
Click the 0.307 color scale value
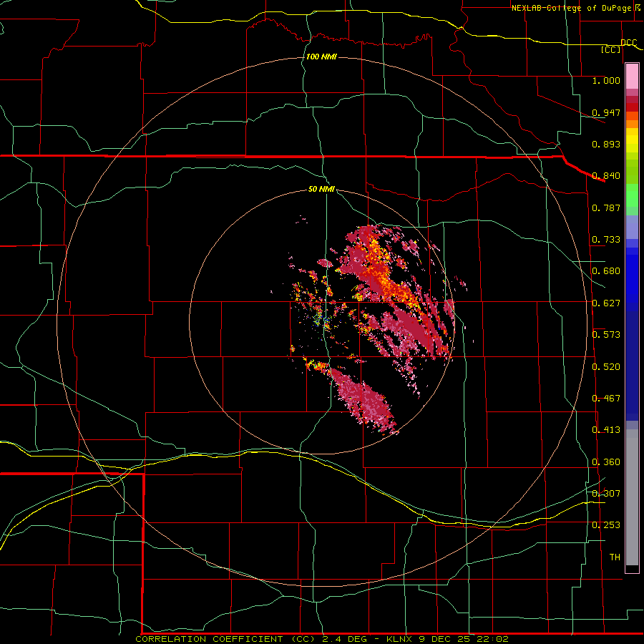pos(606,493)
